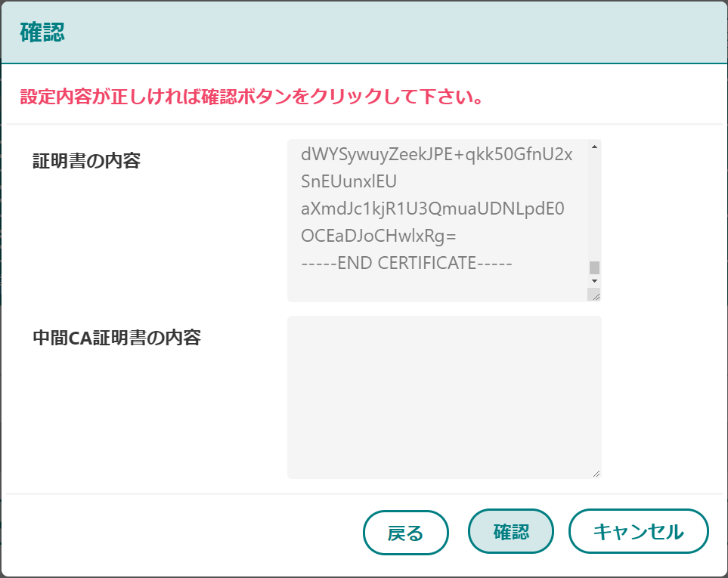This screenshot has width=728, height=578.
Task: Select the certificate scrollbar thumb
Action: (x=594, y=267)
